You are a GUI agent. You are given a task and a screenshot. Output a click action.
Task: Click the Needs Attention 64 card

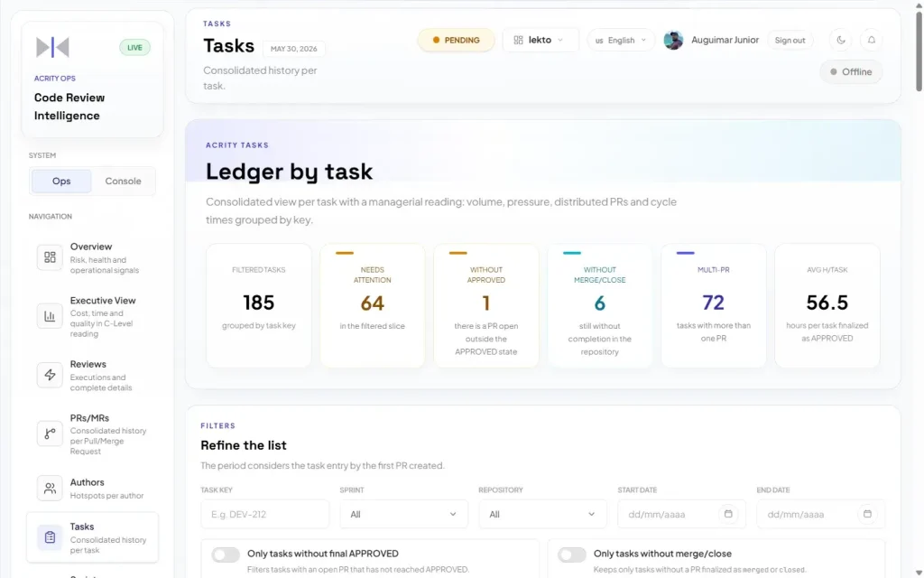[373, 305]
